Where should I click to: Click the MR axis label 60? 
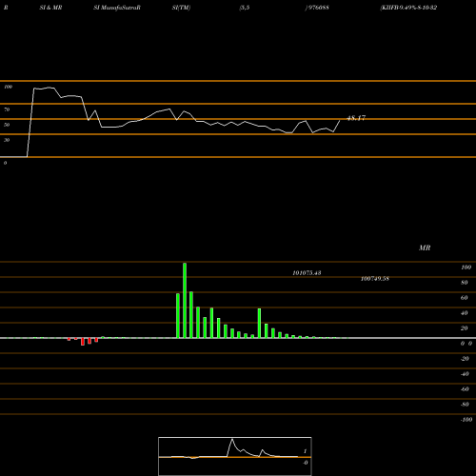coord(464,298)
